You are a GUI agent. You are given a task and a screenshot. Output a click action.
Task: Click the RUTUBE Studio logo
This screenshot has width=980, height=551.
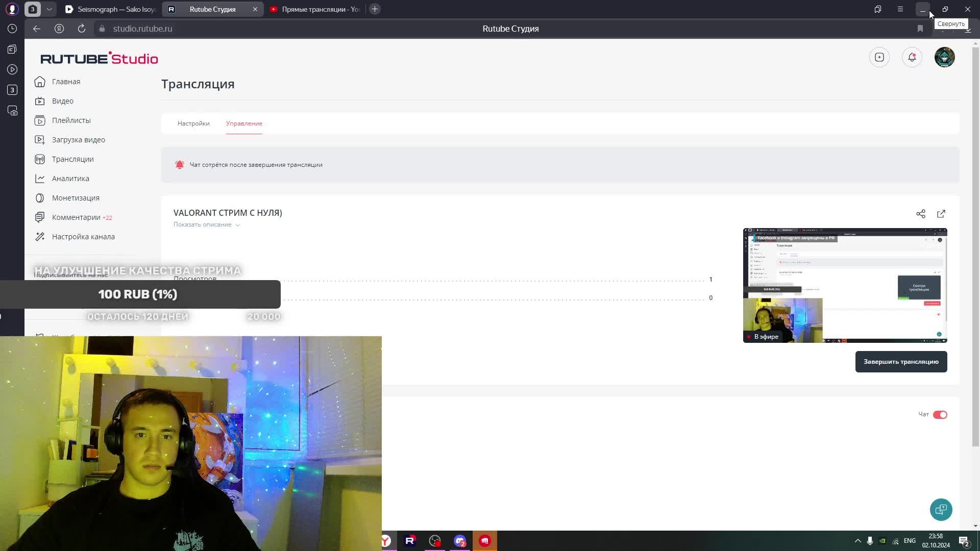(x=99, y=59)
